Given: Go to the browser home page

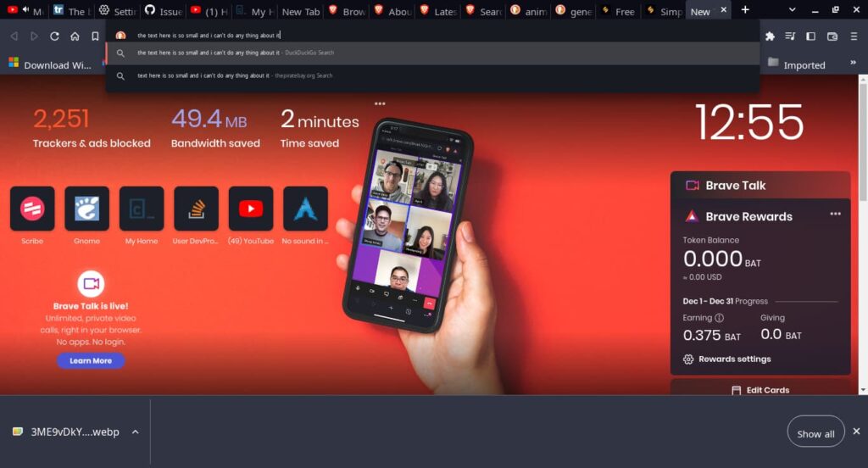Looking at the screenshot, I should 75,36.
